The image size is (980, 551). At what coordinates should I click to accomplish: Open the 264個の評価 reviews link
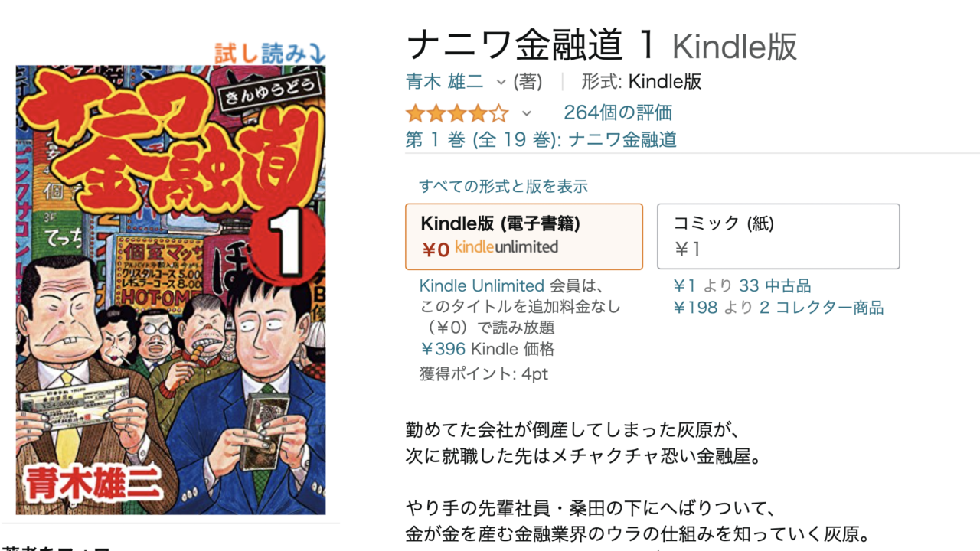(618, 113)
